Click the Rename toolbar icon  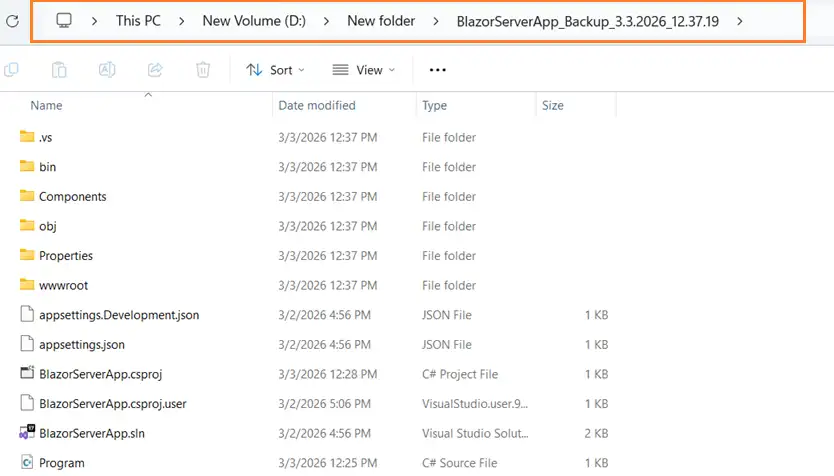pos(107,70)
